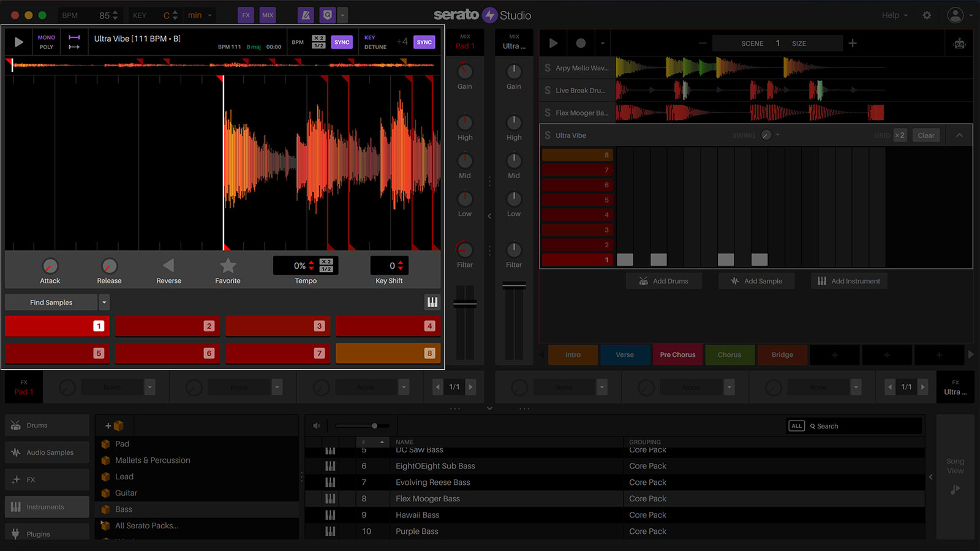Toggle MONO/POLY mode
Image resolution: width=980 pixels, height=551 pixels.
[x=47, y=42]
